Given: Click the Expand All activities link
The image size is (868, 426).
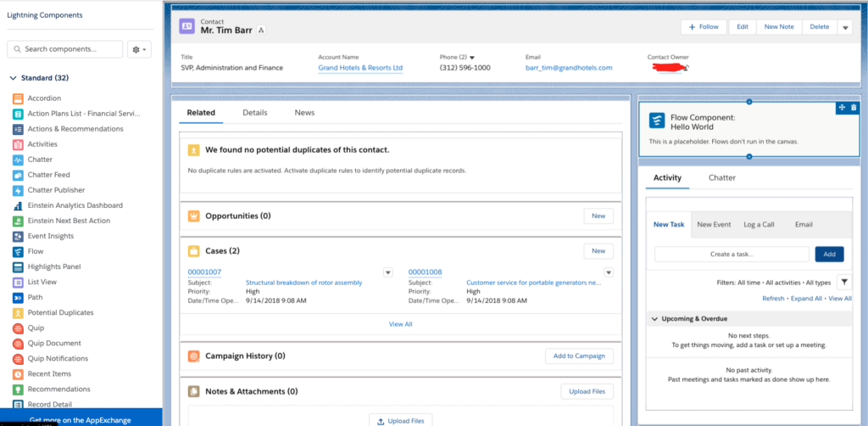Looking at the screenshot, I should coord(806,298).
